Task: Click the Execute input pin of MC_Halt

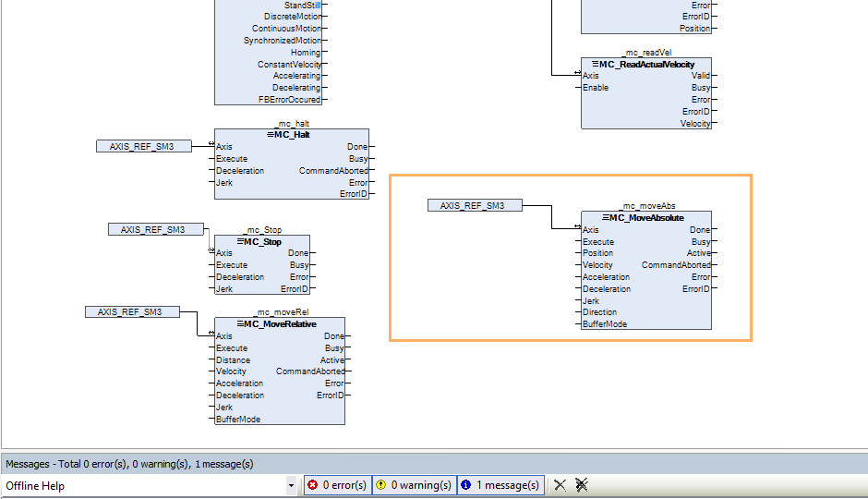Action: pyautogui.click(x=232, y=159)
